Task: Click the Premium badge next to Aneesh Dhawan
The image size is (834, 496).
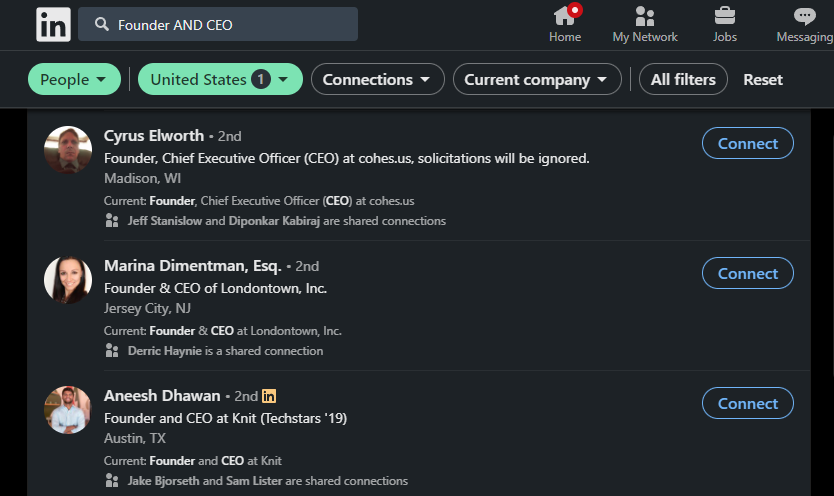Action: (269, 396)
